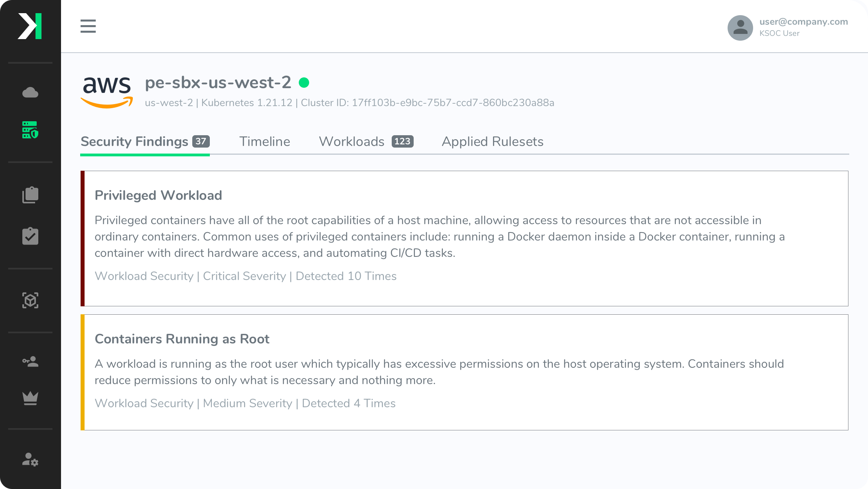Open the clipboard checkmark sidebar icon
This screenshot has width=868, height=489.
click(30, 236)
